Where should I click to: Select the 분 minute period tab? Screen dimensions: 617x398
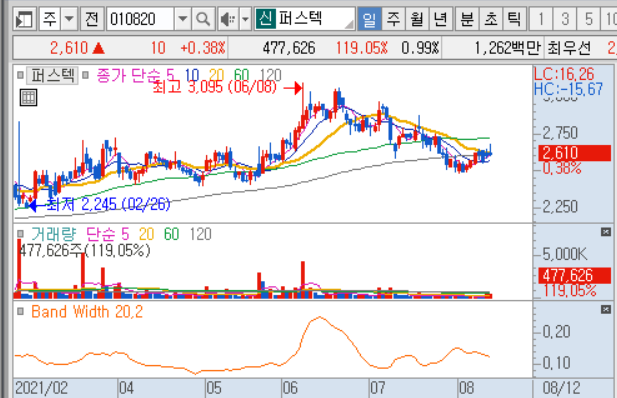(467, 19)
